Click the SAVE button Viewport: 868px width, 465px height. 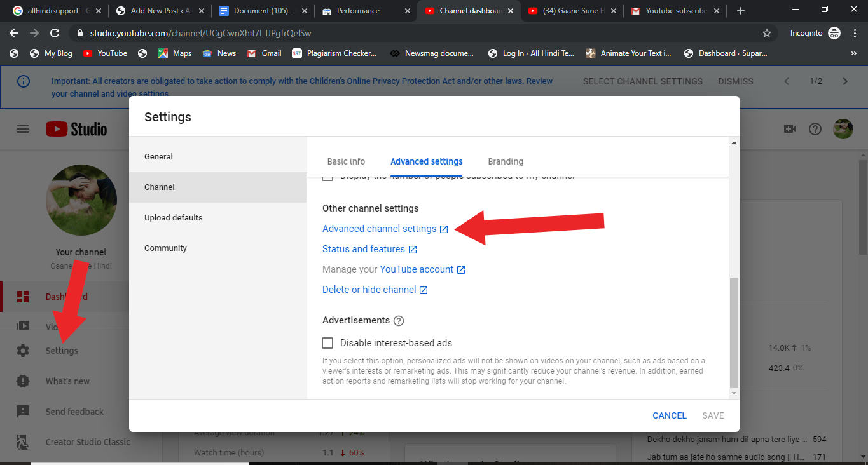[713, 415]
